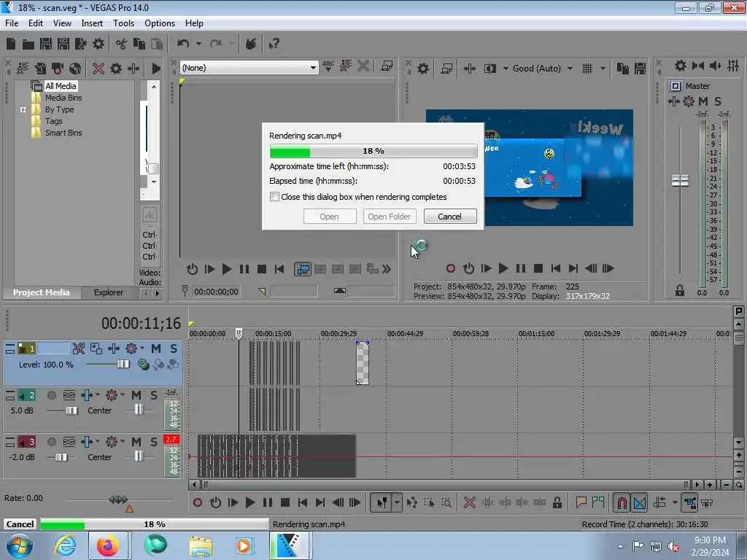Viewport: 747px width, 560px height.
Task: Click the red X remove media icon
Action: pos(98,69)
